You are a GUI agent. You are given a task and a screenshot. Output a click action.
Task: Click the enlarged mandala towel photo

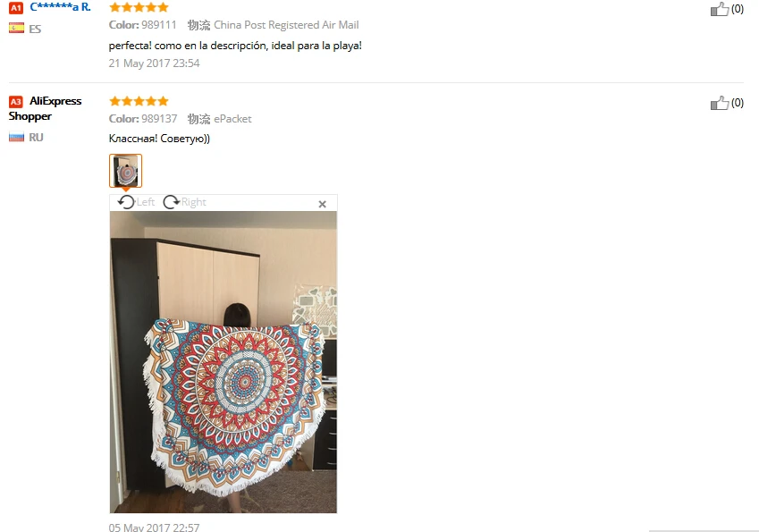click(223, 361)
